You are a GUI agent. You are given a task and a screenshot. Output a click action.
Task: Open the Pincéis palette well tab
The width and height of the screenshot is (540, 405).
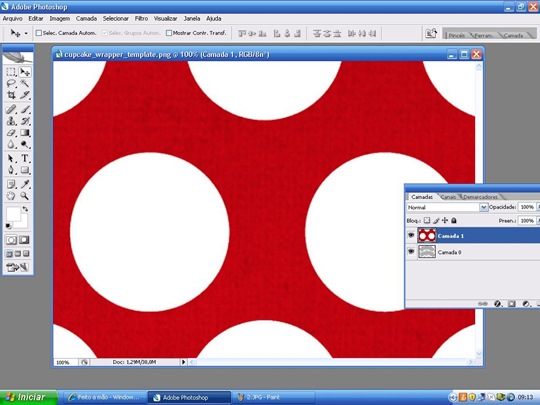tap(457, 35)
